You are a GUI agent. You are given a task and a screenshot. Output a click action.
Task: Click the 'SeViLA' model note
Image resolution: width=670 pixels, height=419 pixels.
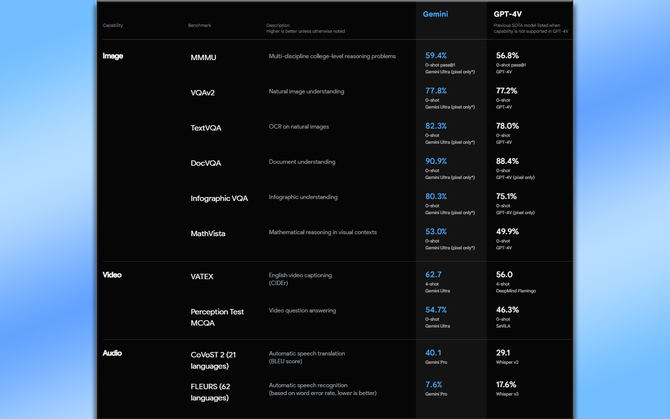(x=503, y=326)
